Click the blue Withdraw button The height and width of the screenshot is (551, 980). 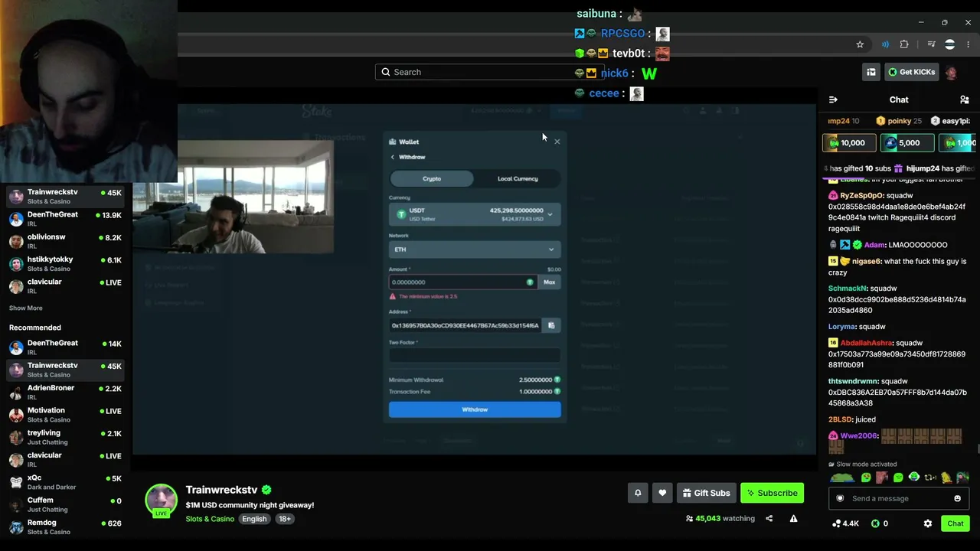(x=475, y=409)
